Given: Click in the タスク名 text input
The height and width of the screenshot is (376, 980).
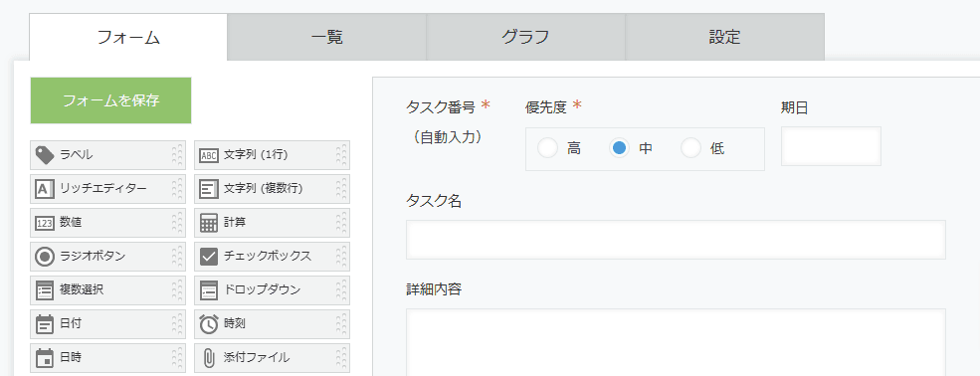Looking at the screenshot, I should tap(676, 239).
